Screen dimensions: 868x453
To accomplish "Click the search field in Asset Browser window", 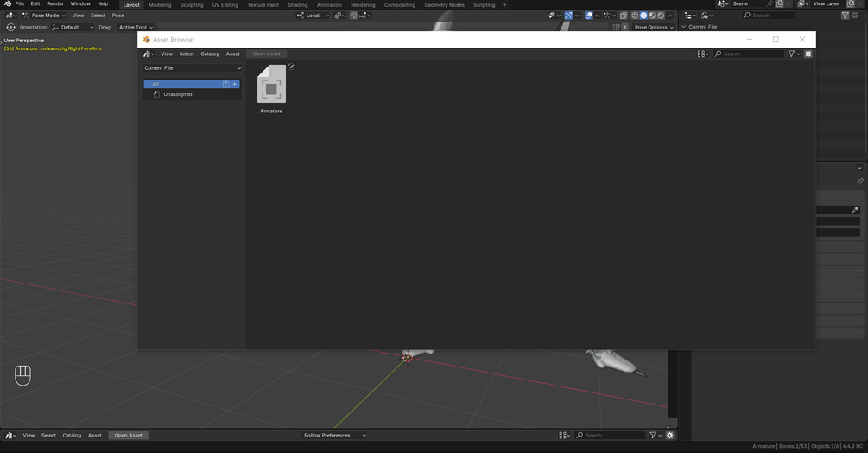I will point(749,54).
